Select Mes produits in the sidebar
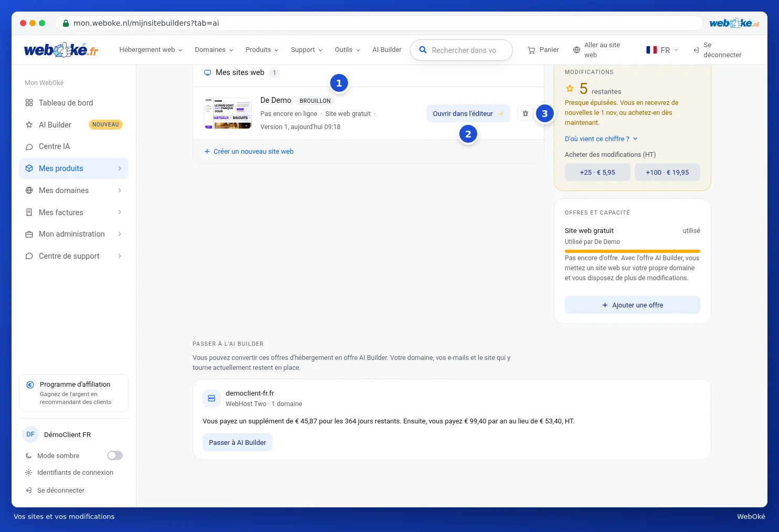Image resolution: width=779 pixels, height=532 pixels. tap(73, 168)
